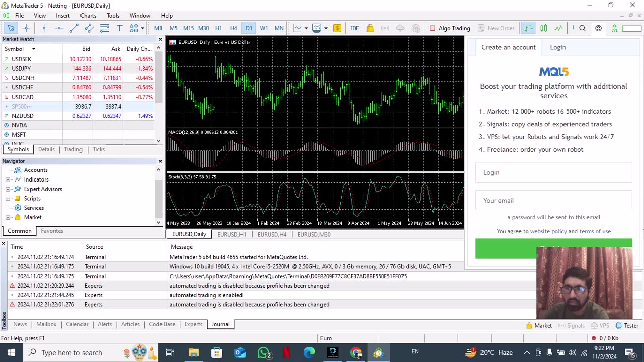Open the shapes objects dropdown
Screen dimensions: 644x362
click(x=142, y=28)
